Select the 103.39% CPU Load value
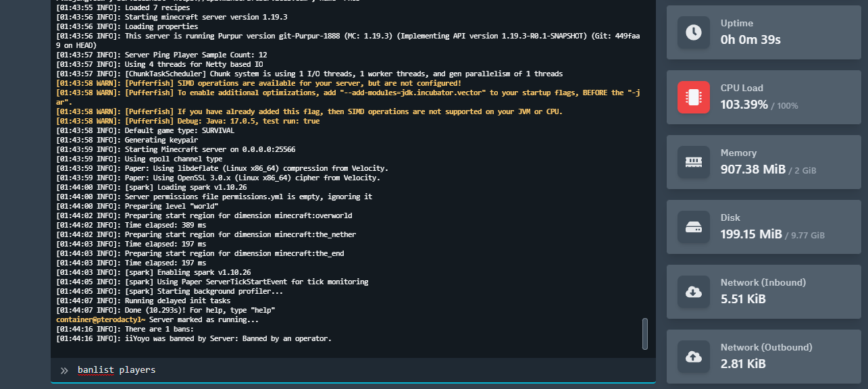This screenshot has width=868, height=389. tap(744, 105)
